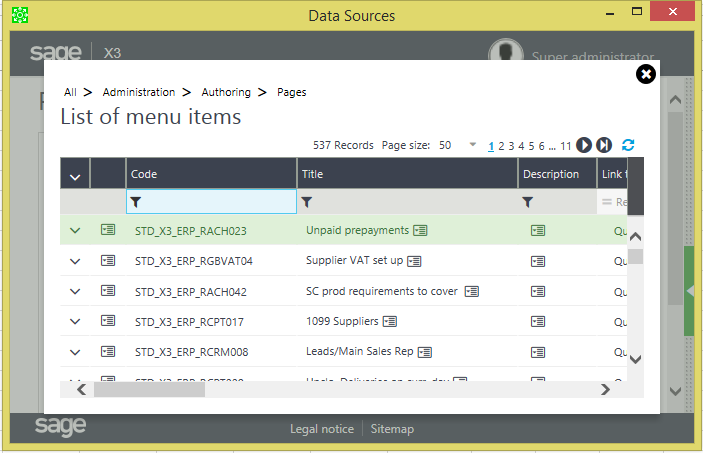Viewport: 703px width, 453px height.
Task: Click Code filter input field
Action: point(211,201)
